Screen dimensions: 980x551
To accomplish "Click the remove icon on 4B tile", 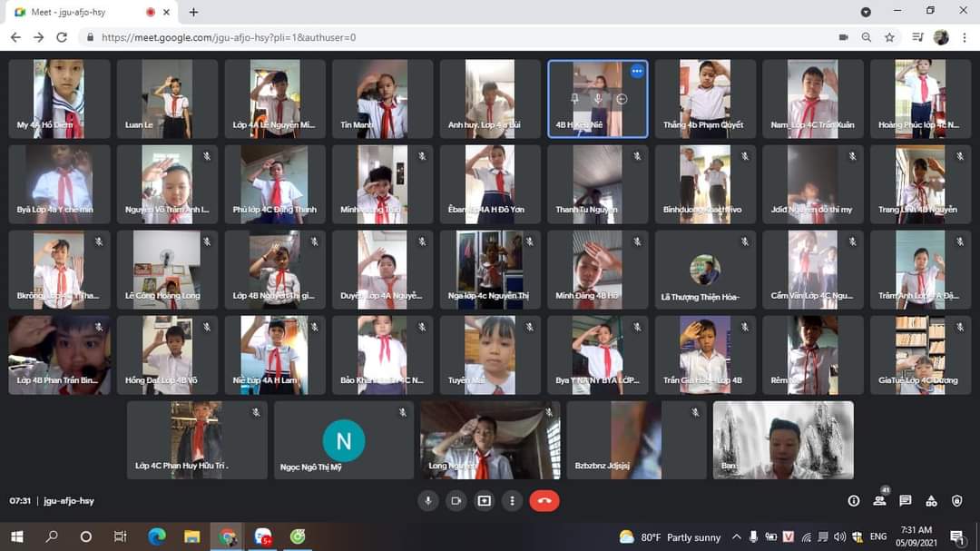I will click(622, 98).
